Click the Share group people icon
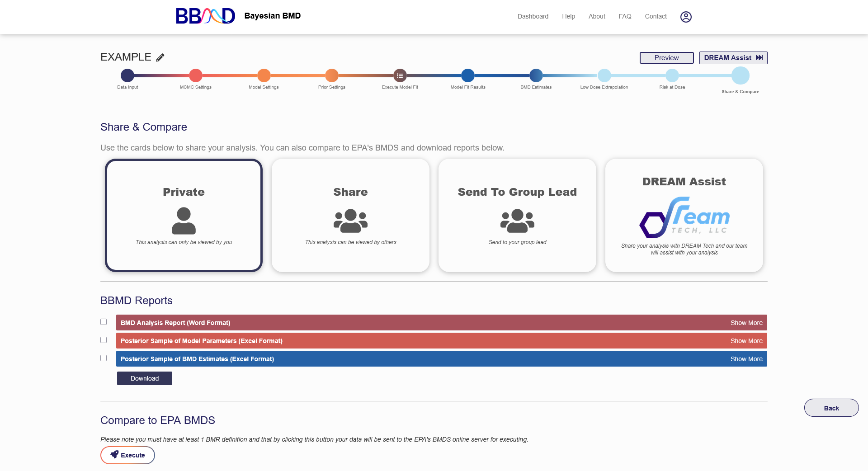Screen dimensions: 868x471 coord(350,221)
